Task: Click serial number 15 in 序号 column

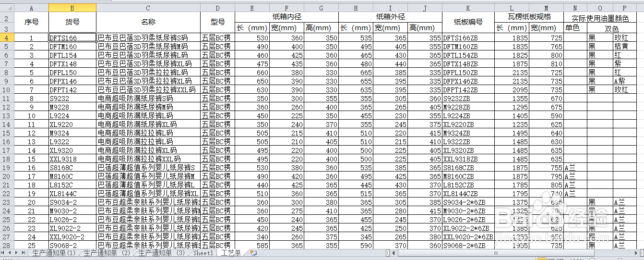Action: tap(31, 159)
